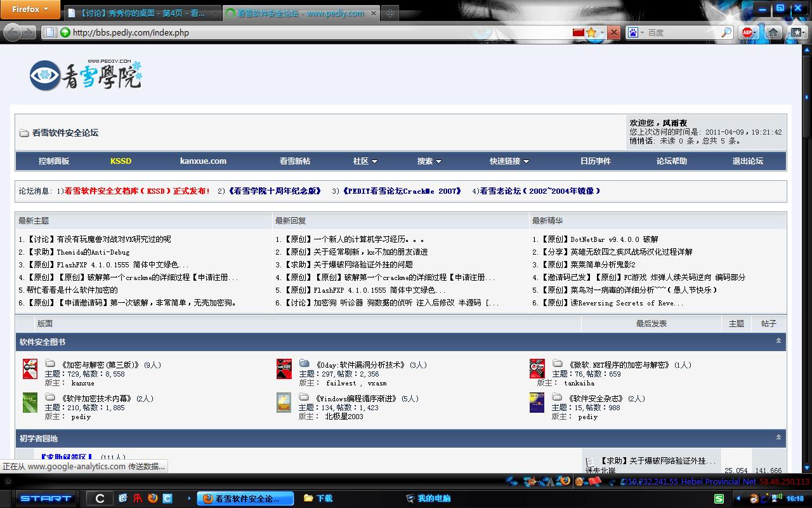Open the bookmarks menu button
812x508 pixels.
click(x=797, y=32)
